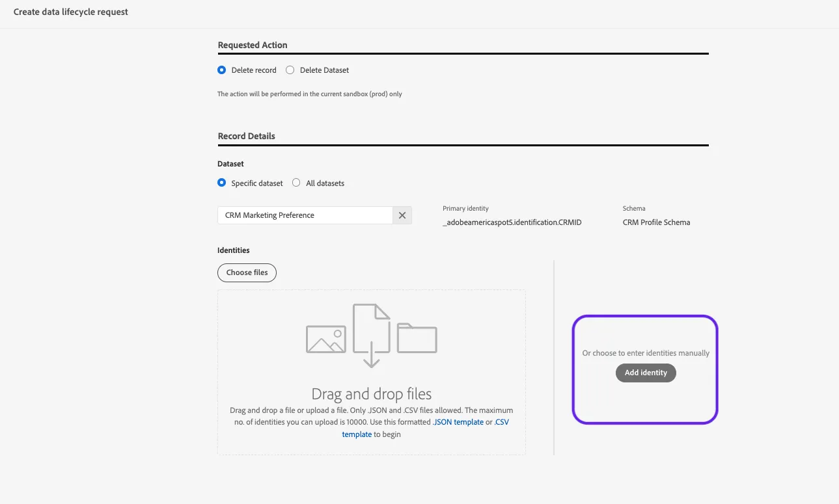Choose the All datasets option
This screenshot has width=839, height=504.
pyautogui.click(x=296, y=183)
